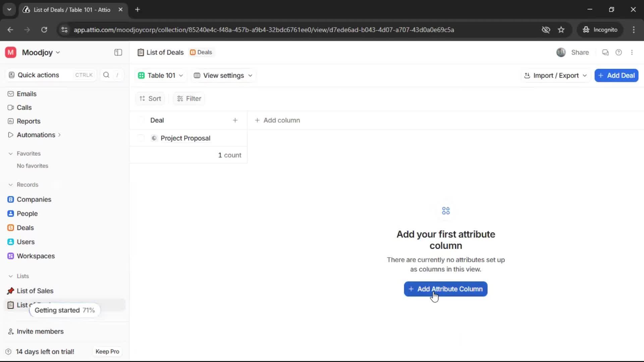Viewport: 644px width, 362px height.
Task: Toggle the sidebar collapse control
Action: pos(118,52)
